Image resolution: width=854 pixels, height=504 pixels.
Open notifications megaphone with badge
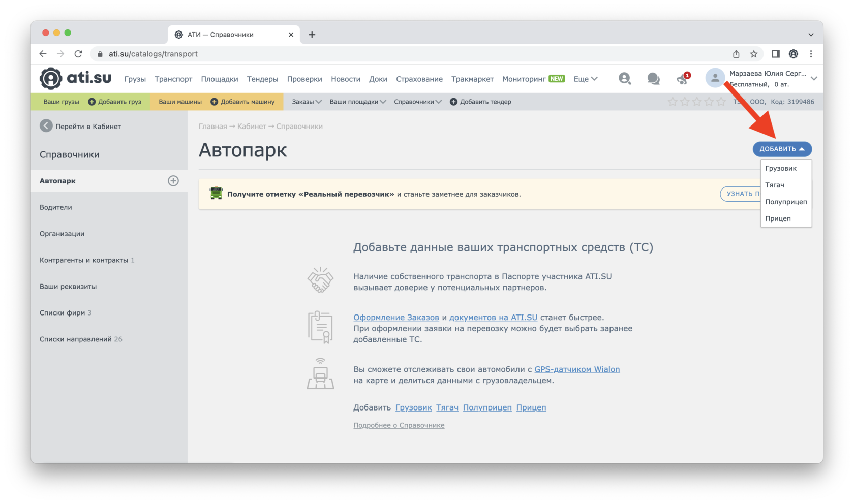(683, 78)
